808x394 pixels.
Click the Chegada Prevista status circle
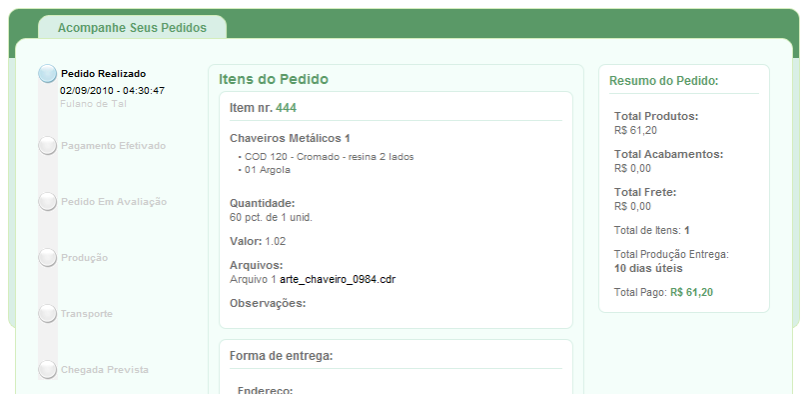pyautogui.click(x=47, y=369)
